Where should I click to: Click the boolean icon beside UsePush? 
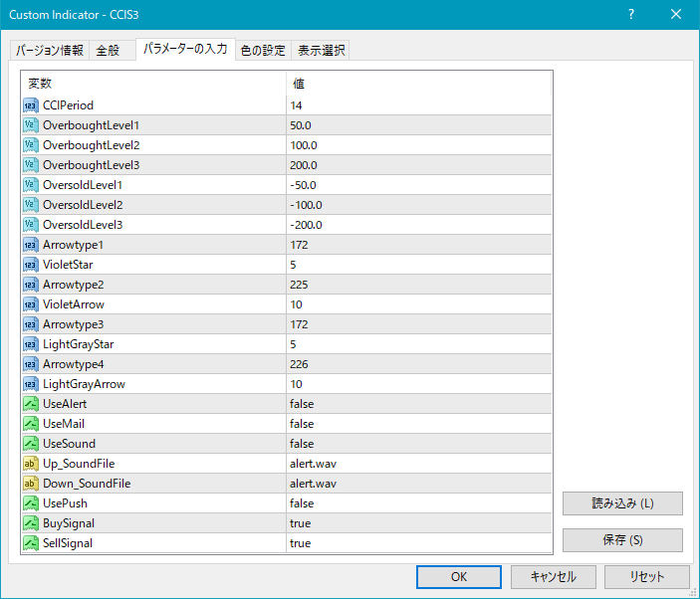point(30,503)
